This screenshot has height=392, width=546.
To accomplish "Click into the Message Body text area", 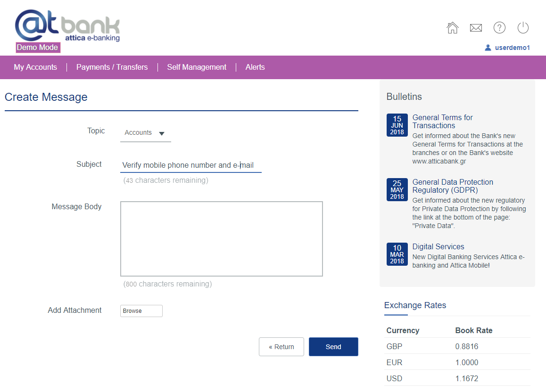I will click(222, 239).
